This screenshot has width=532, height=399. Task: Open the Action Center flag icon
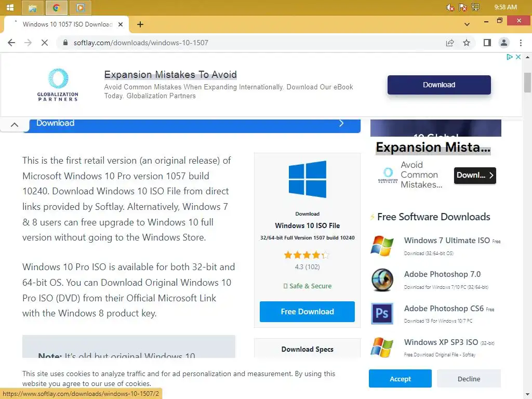tap(463, 7)
